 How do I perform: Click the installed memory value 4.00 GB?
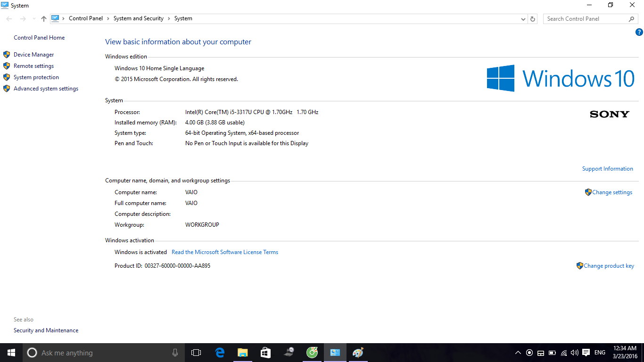pyautogui.click(x=215, y=123)
